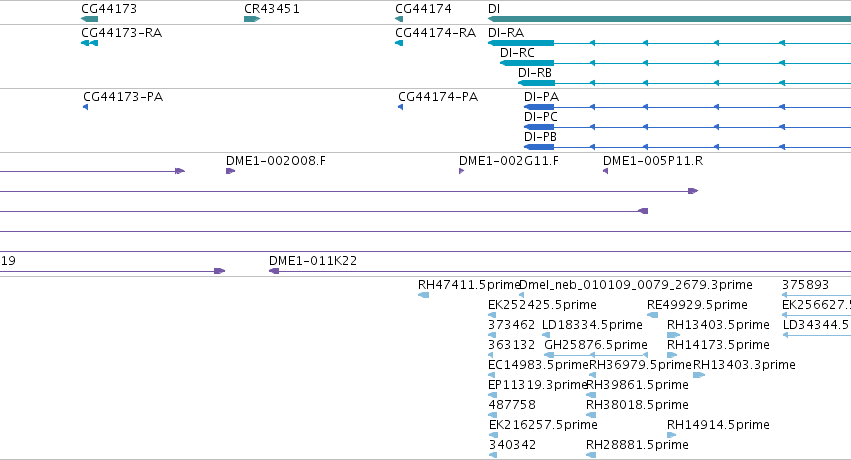The width and height of the screenshot is (851, 460).
Task: Select the EC14983.5prime EST label
Action: (x=538, y=365)
